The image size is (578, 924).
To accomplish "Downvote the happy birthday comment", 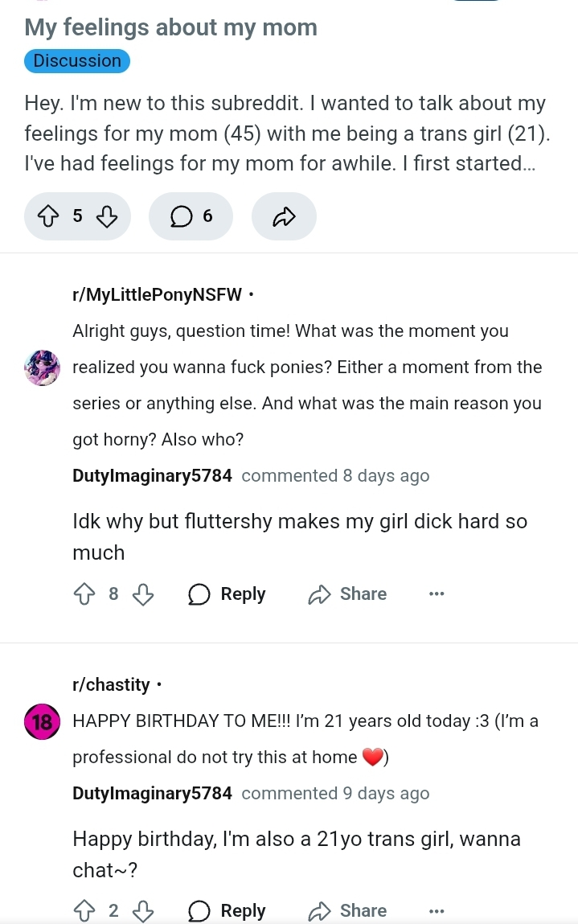I will point(142,911).
